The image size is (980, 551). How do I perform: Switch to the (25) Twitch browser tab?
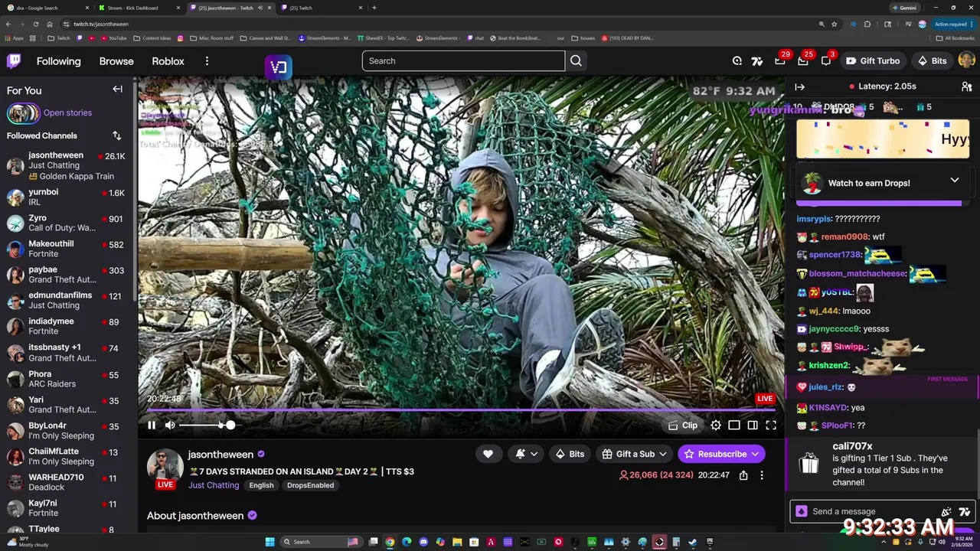[x=321, y=8]
